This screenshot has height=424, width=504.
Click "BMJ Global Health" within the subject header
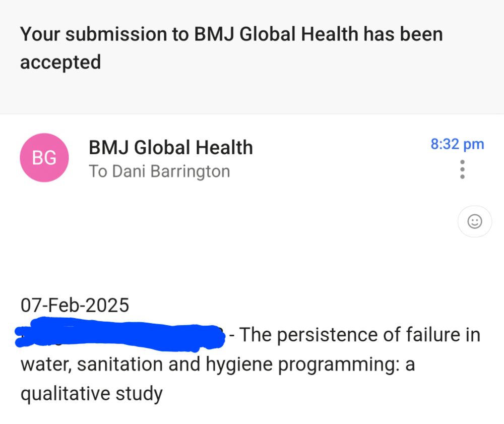[x=276, y=34]
